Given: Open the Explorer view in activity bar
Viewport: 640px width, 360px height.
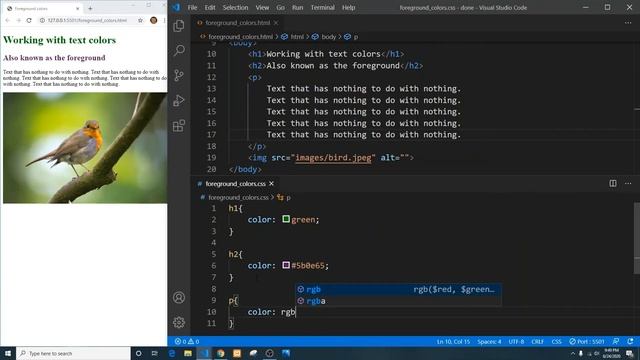Looking at the screenshot, I should click(179, 26).
